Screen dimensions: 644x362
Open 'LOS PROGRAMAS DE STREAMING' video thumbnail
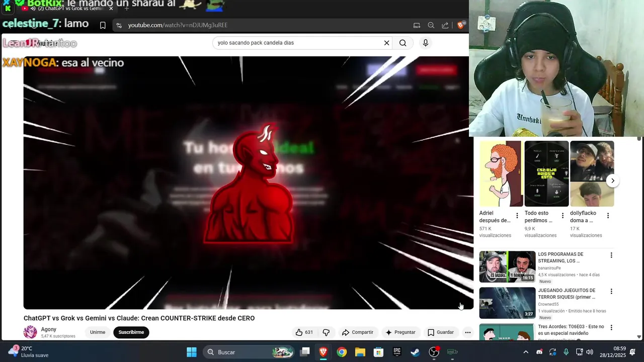[507, 267]
